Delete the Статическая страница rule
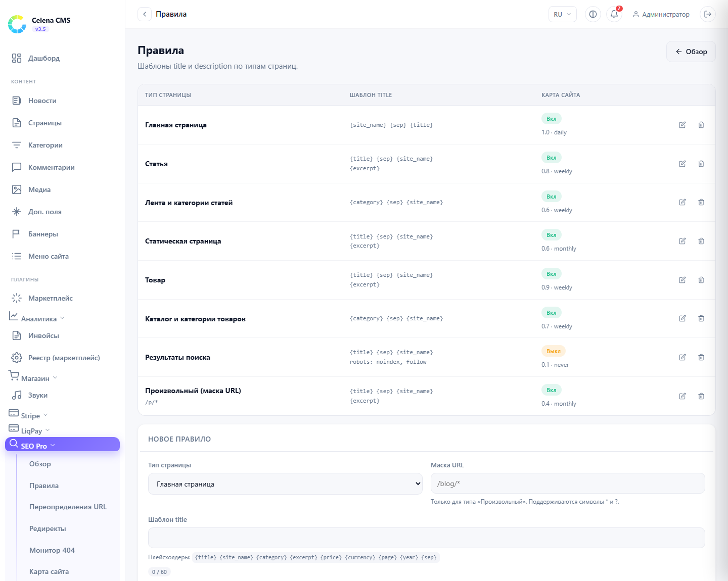728x581 pixels. pos(701,241)
